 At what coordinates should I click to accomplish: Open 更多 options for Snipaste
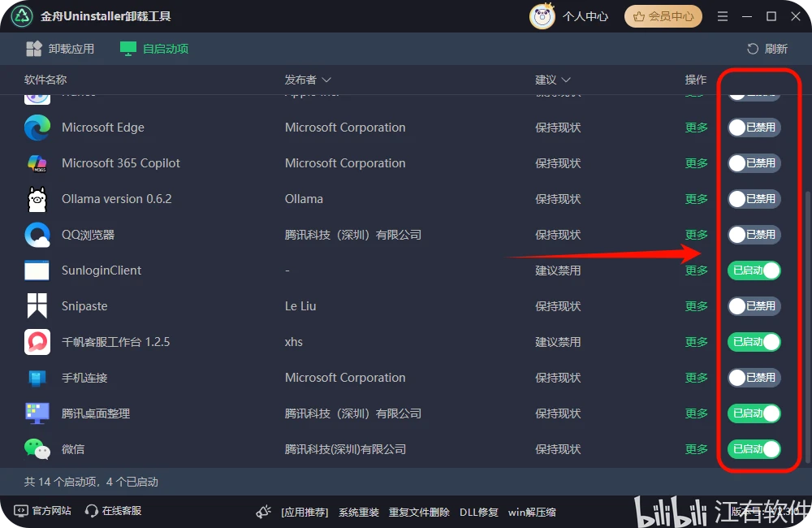coord(697,306)
